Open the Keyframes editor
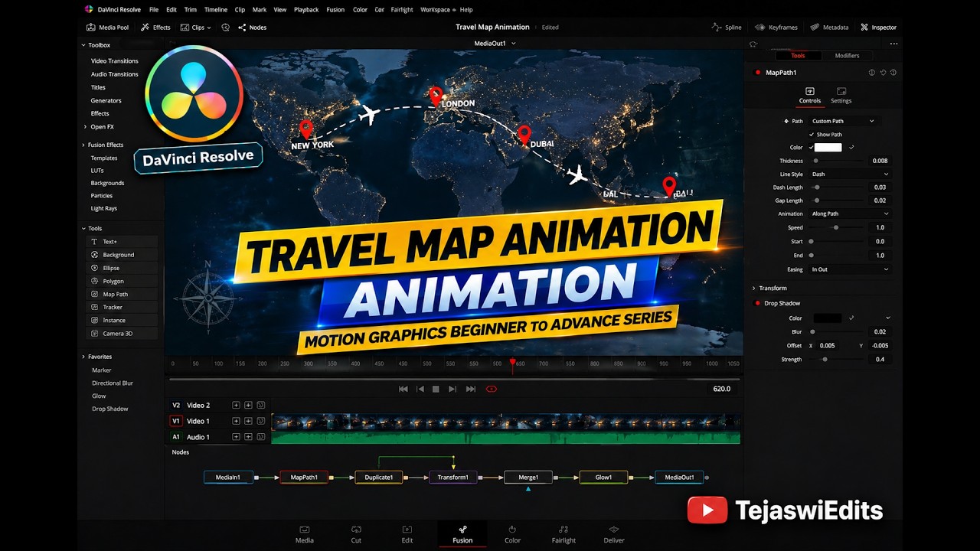 (776, 28)
